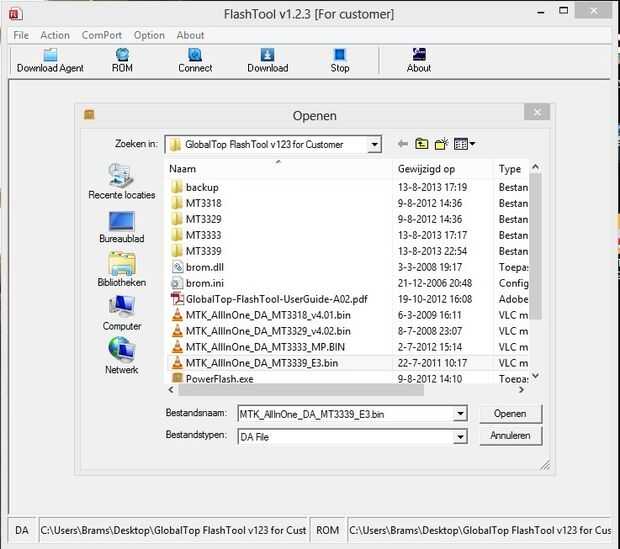The image size is (620, 549).
Task: Click the DA File type field
Action: pos(346,437)
